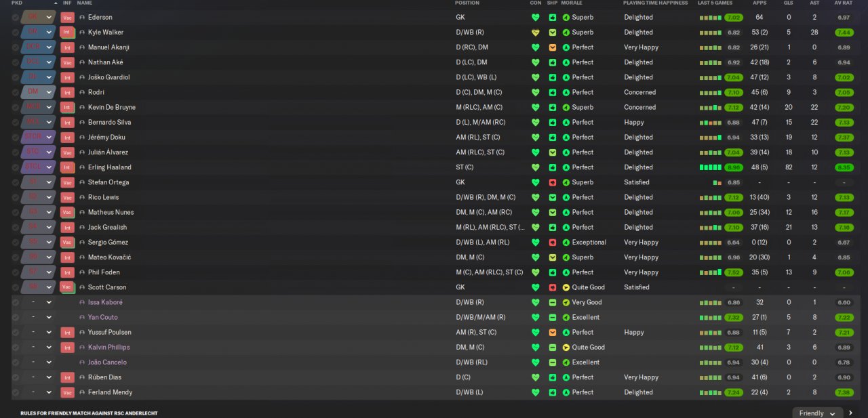Open Jérémy Doku's STCR position dropdown
Image resolution: width=868 pixels, height=418 pixels.
click(37, 138)
